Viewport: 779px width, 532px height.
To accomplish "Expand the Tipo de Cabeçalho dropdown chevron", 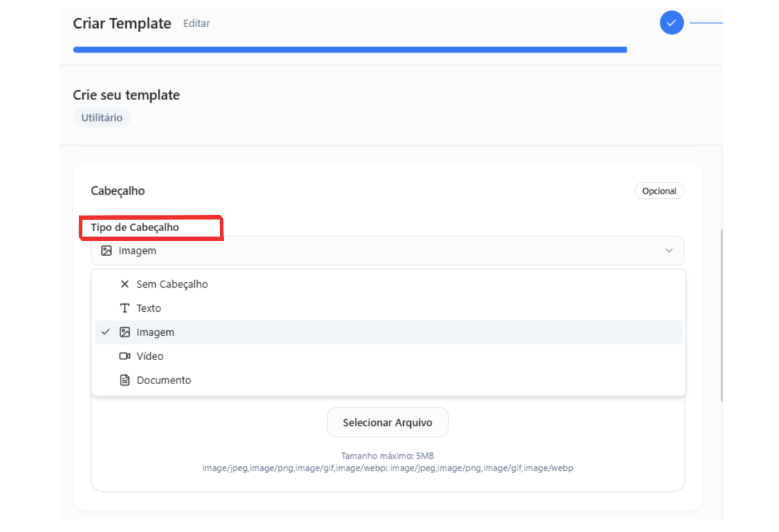I will [x=668, y=251].
